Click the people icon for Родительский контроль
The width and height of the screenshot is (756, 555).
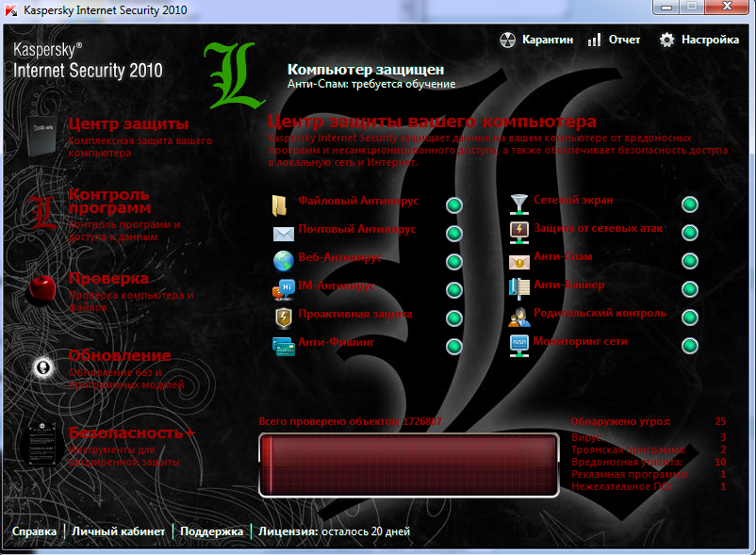pyautogui.click(x=519, y=317)
